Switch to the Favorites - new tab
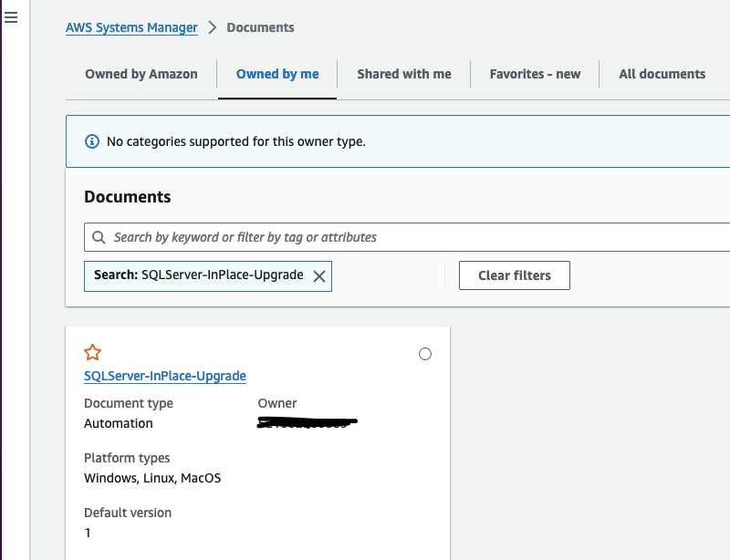This screenshot has width=730, height=560. [x=534, y=74]
